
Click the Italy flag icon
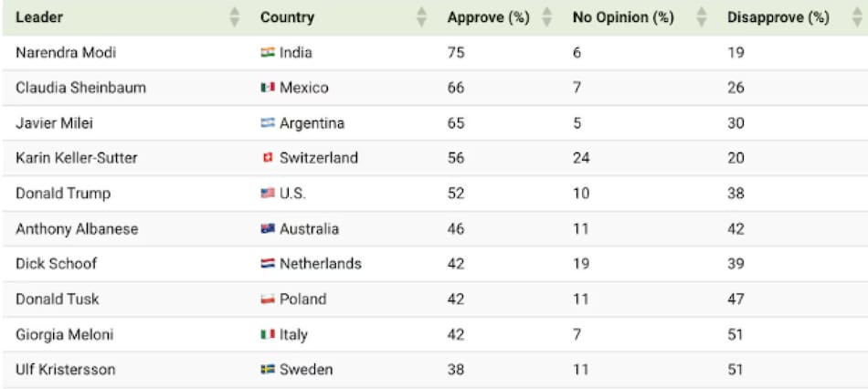(268, 335)
